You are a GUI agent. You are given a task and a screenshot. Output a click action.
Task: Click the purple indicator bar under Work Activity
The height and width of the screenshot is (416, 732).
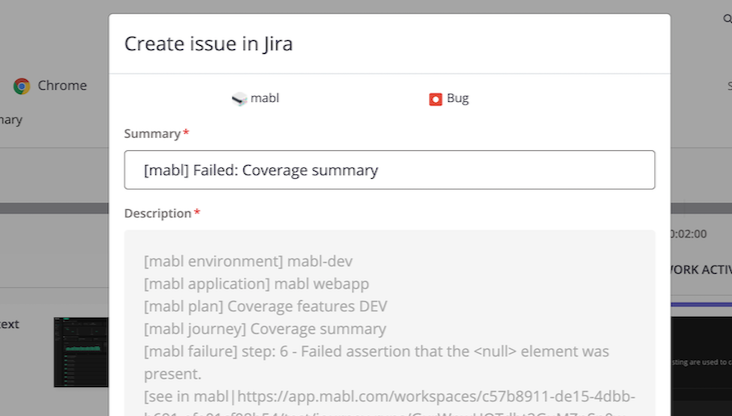[x=700, y=303]
